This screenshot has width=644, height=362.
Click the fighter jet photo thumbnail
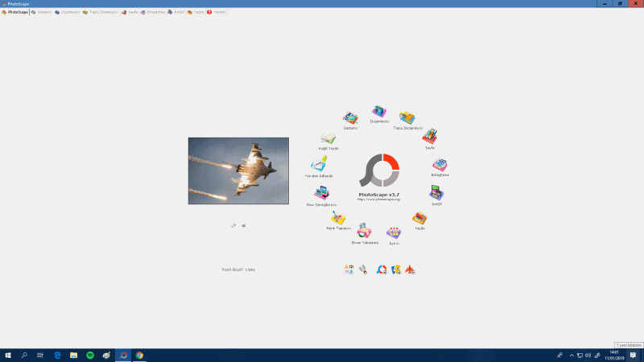point(238,171)
